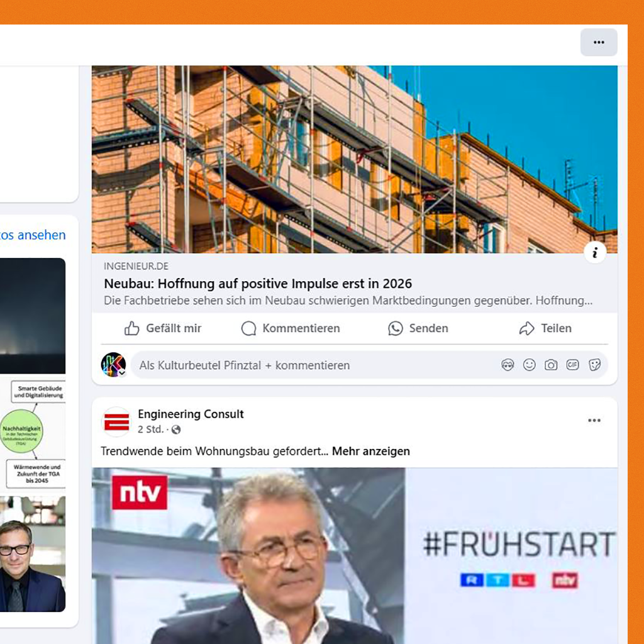Click the Kommentieren button
The height and width of the screenshot is (644, 644).
291,328
